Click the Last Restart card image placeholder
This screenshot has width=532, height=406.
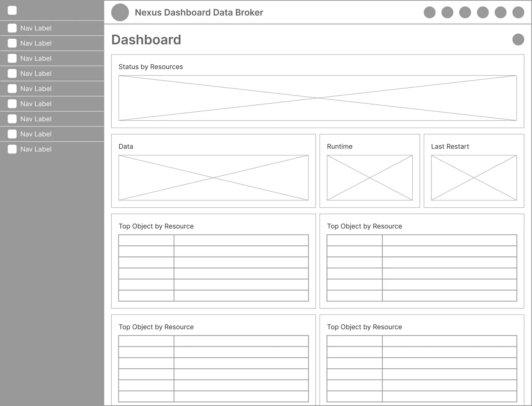474,178
